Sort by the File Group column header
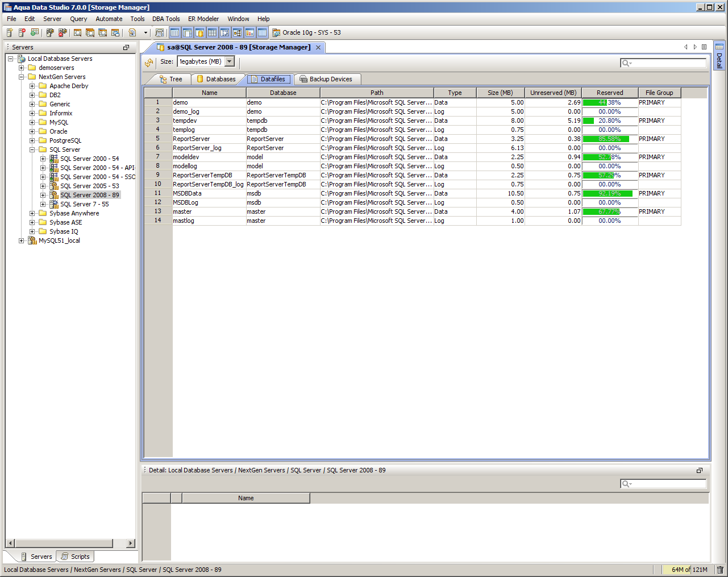Image resolution: width=728 pixels, height=577 pixels. [659, 93]
